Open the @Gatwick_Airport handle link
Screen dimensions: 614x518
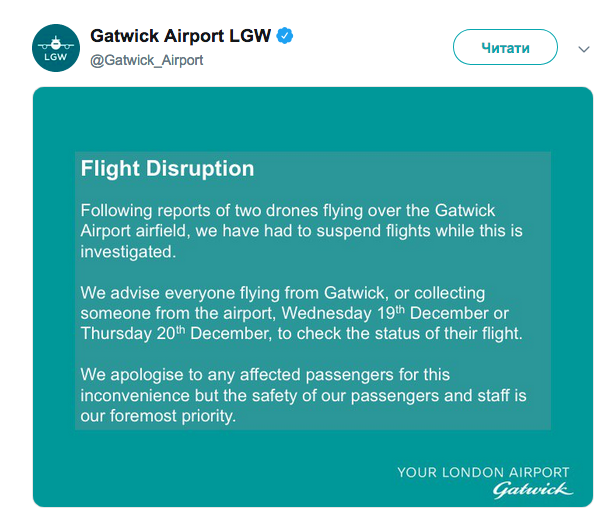coord(147,60)
